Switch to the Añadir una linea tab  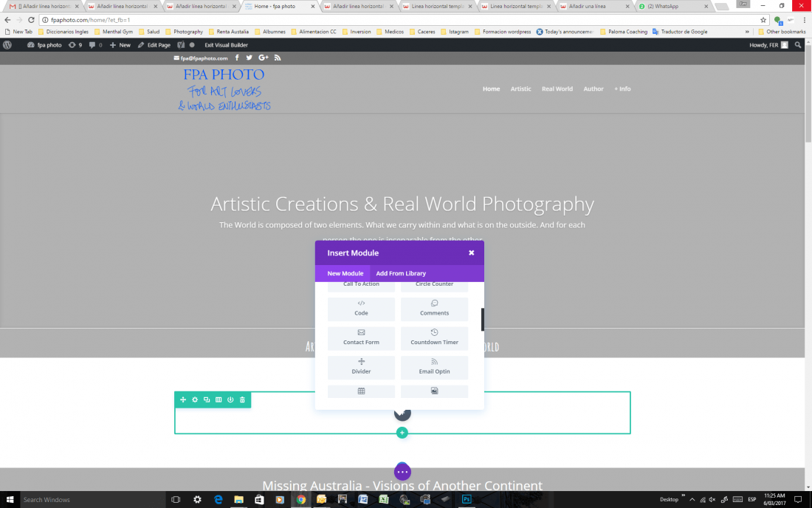(x=593, y=6)
